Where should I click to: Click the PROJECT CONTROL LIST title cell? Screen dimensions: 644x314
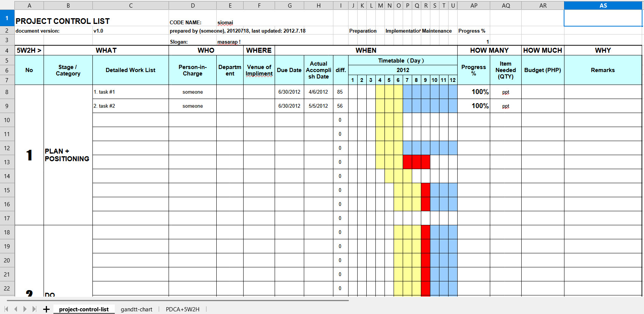63,21
